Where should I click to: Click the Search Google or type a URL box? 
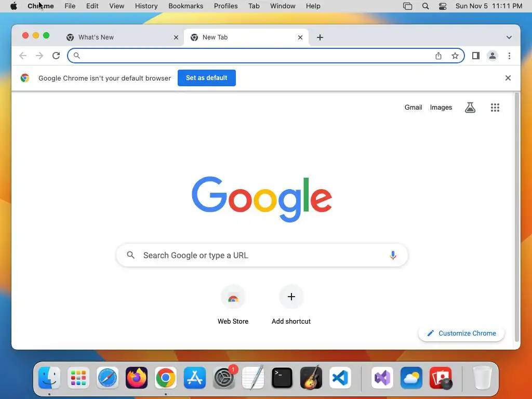pos(262,255)
